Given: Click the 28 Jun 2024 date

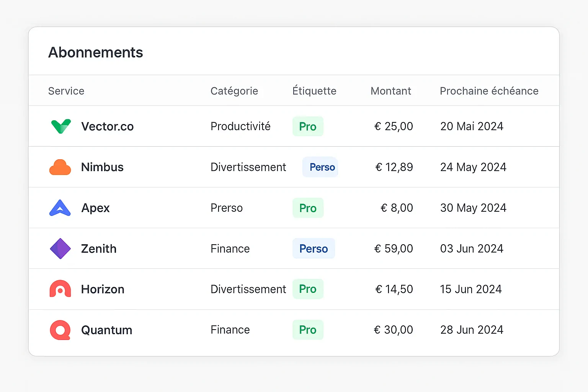Looking at the screenshot, I should click(x=472, y=330).
